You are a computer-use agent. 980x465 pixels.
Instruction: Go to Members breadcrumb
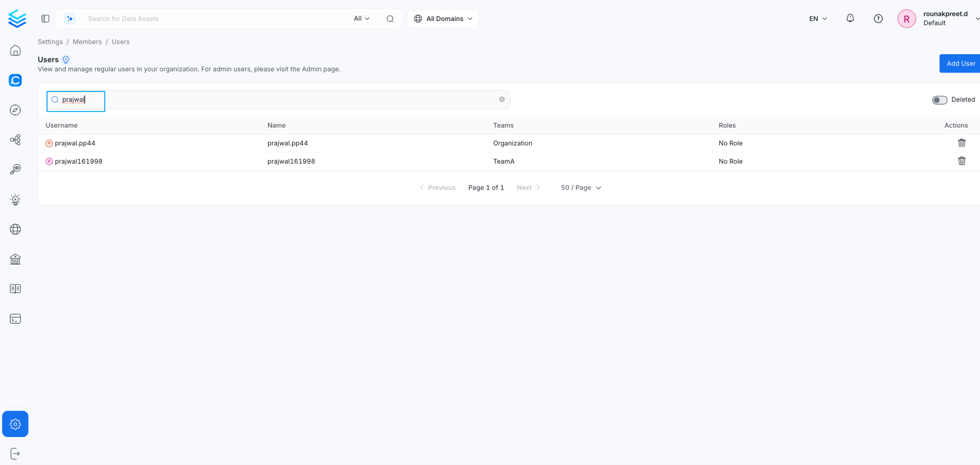coord(87,42)
